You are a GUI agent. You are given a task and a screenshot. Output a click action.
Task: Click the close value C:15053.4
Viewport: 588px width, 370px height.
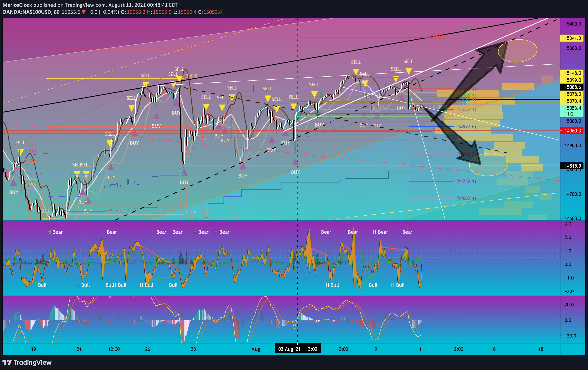pos(210,12)
